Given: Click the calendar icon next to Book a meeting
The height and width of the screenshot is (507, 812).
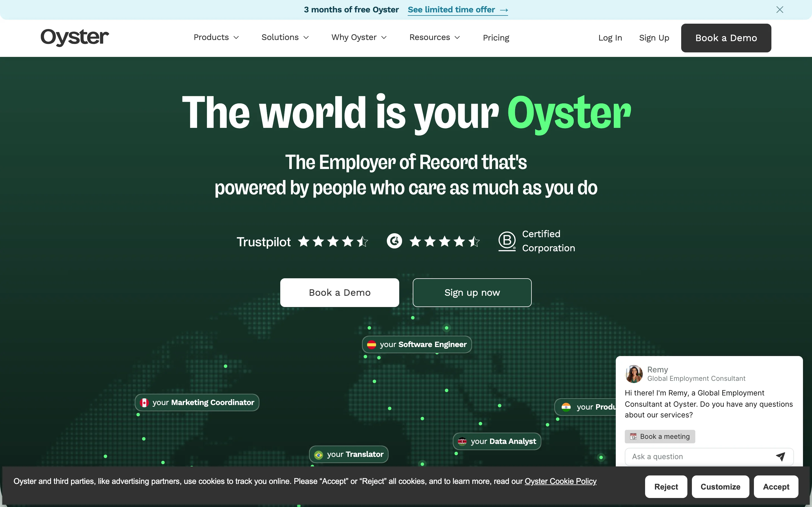Looking at the screenshot, I should tap(634, 436).
